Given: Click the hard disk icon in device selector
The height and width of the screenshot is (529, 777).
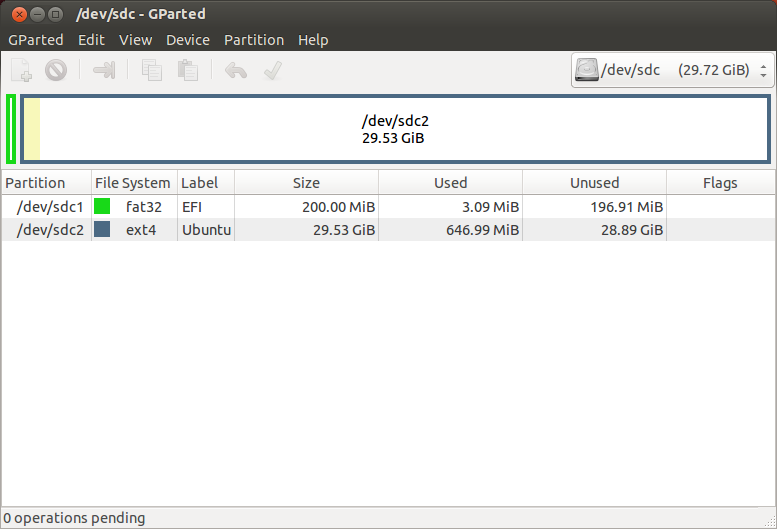Looking at the screenshot, I should tap(587, 70).
